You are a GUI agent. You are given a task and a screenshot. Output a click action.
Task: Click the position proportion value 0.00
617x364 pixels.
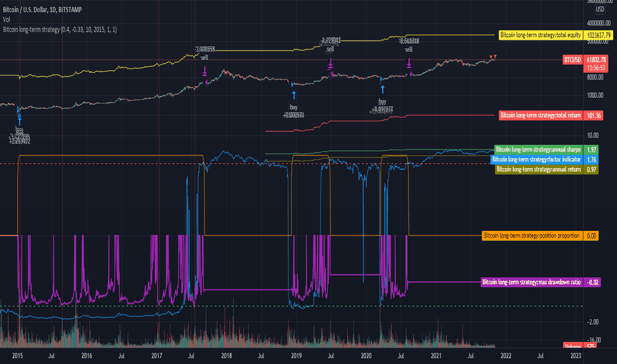pos(591,236)
